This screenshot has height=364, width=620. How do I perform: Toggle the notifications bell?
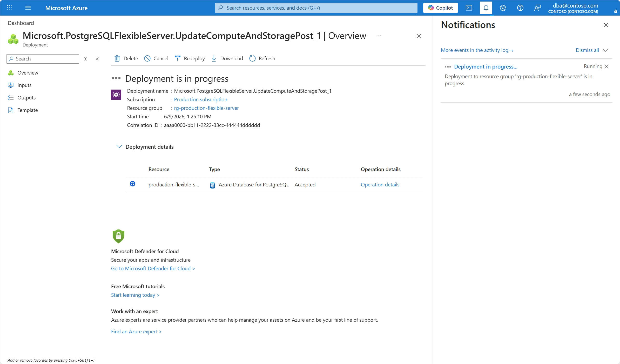pos(486,8)
